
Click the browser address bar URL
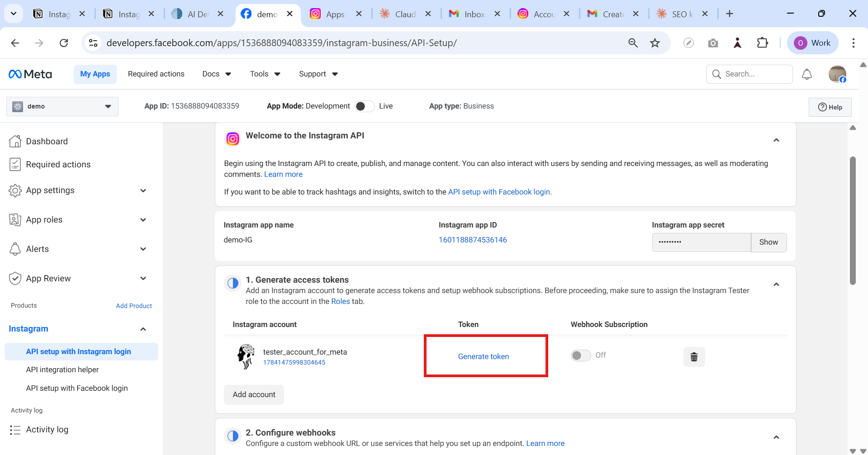[281, 43]
